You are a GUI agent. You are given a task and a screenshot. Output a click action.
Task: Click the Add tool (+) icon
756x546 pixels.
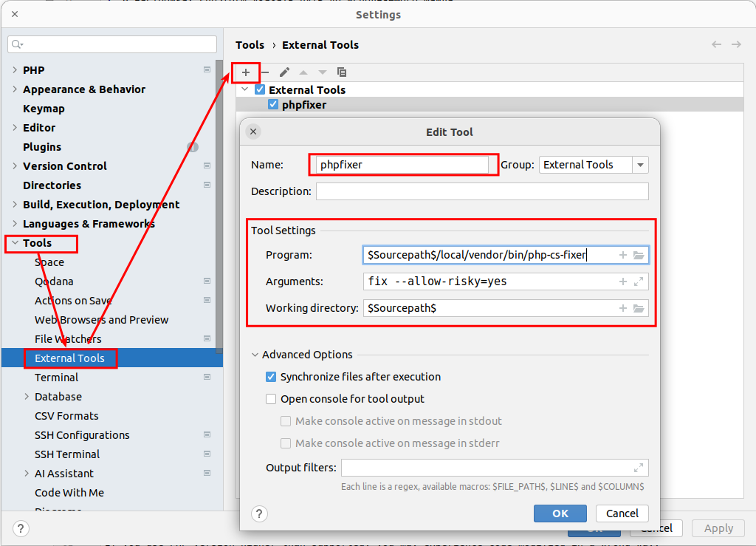click(x=246, y=72)
